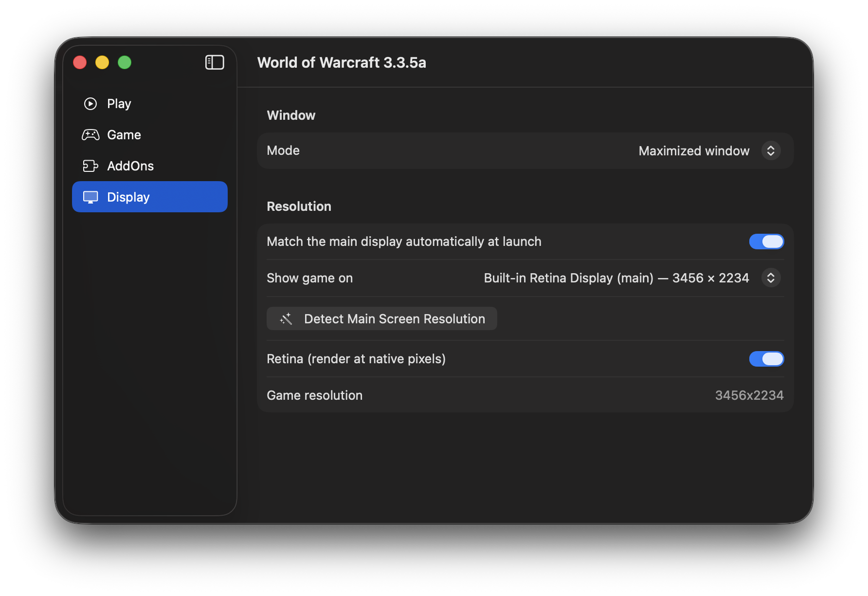Click the 3456x2234 game resolution value
The image size is (868, 596).
tap(749, 395)
